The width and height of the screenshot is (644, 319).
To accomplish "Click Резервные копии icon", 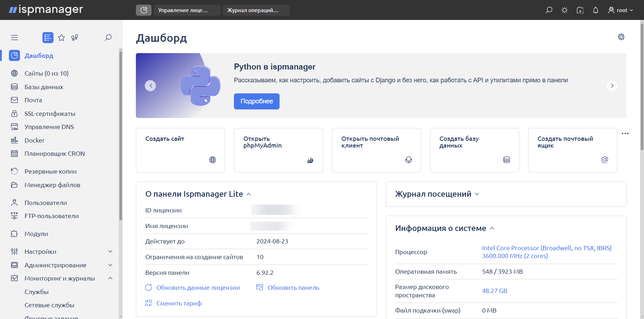I will point(14,171).
